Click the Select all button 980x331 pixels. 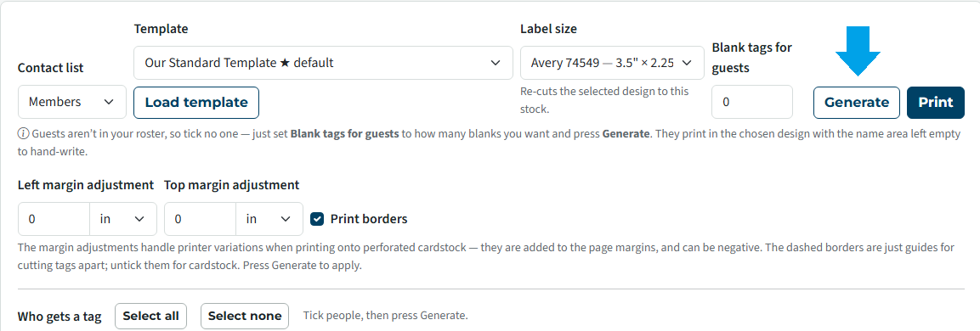[150, 316]
